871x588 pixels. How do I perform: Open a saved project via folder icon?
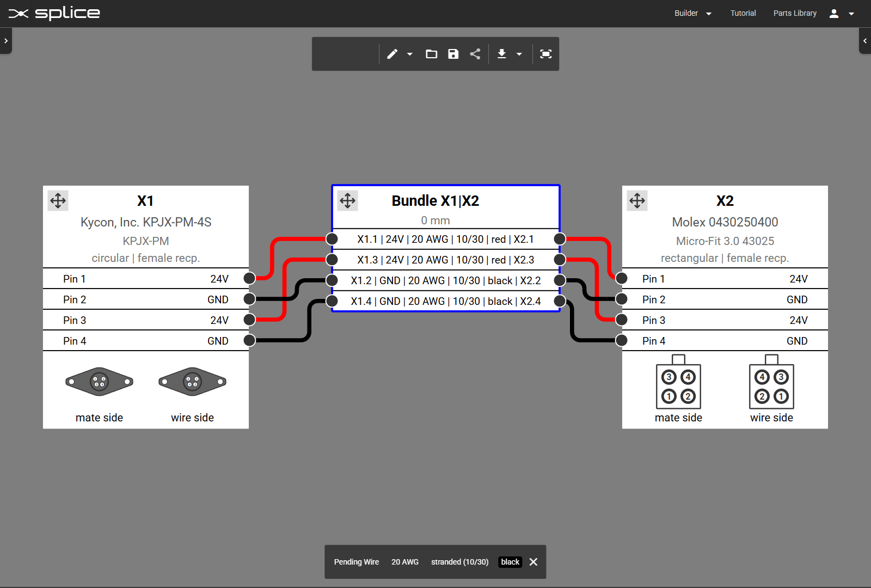coord(431,54)
